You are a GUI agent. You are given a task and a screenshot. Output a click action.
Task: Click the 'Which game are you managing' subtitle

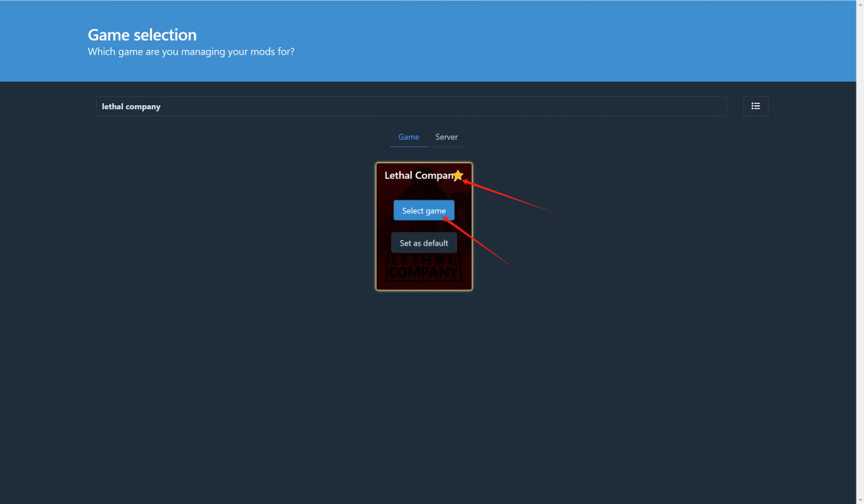(x=191, y=51)
